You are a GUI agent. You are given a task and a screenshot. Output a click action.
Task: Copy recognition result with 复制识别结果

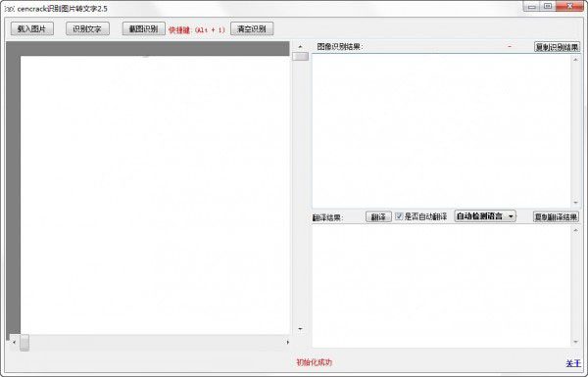click(557, 47)
